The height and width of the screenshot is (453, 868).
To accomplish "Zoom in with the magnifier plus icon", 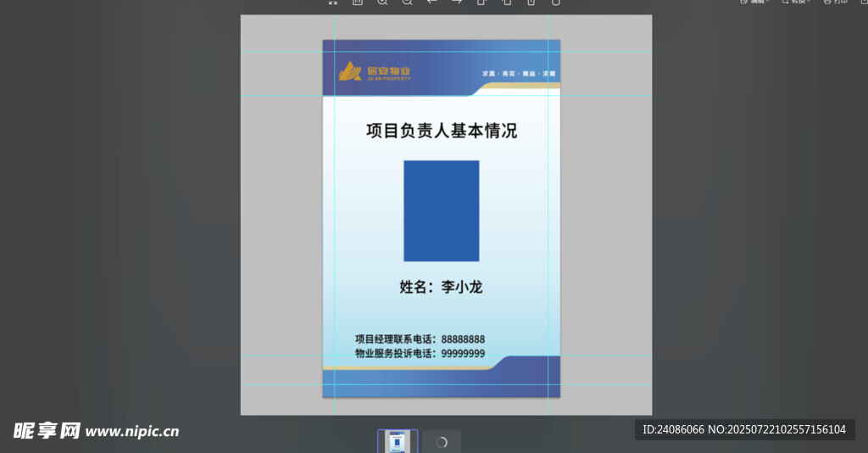I will tap(382, 2).
